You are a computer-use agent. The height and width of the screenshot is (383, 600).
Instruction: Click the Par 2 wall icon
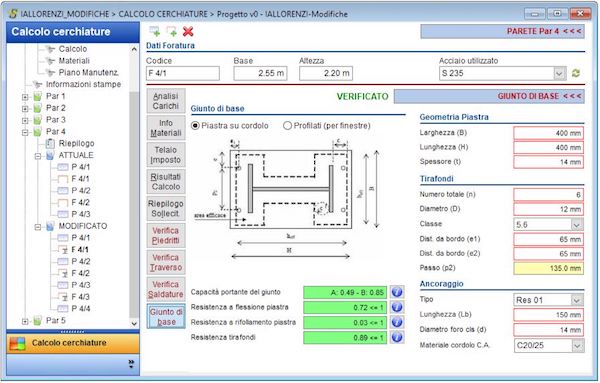[x=38, y=108]
